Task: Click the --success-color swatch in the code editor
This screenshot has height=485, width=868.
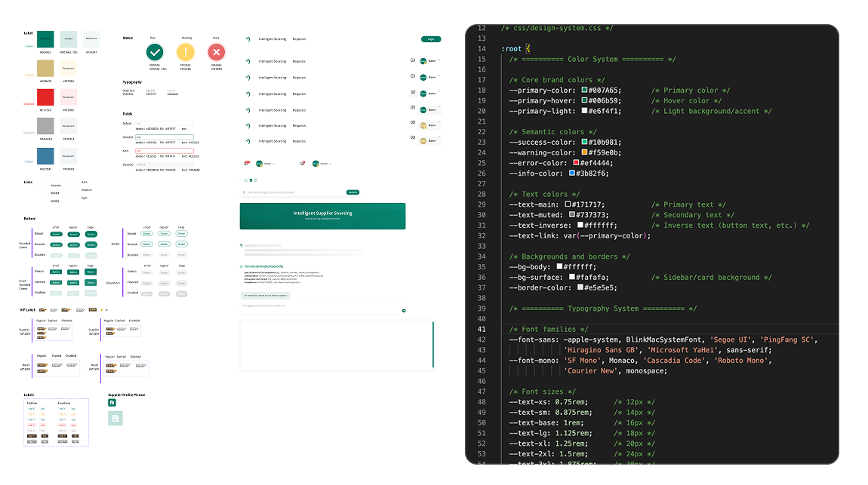Action: click(x=584, y=142)
